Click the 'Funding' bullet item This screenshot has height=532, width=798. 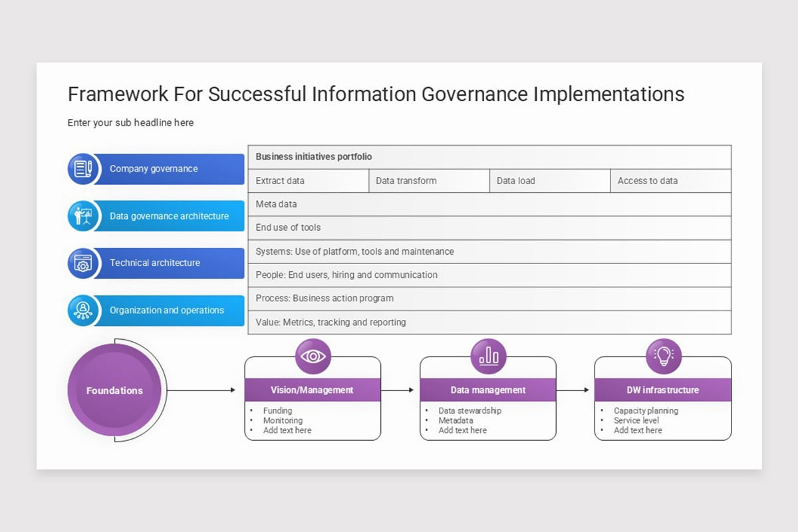(x=277, y=411)
